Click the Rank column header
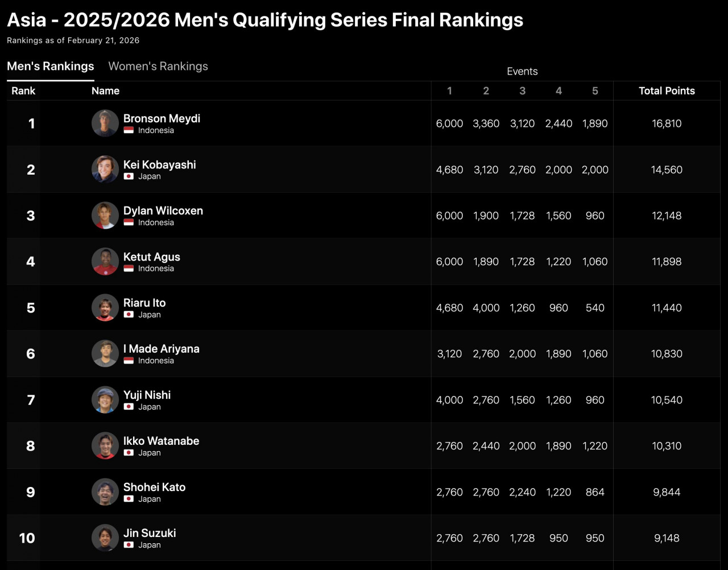 (23, 91)
